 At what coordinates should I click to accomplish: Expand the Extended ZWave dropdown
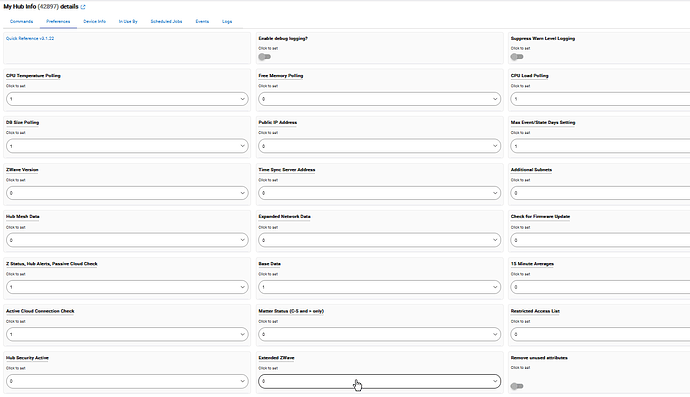pos(379,381)
